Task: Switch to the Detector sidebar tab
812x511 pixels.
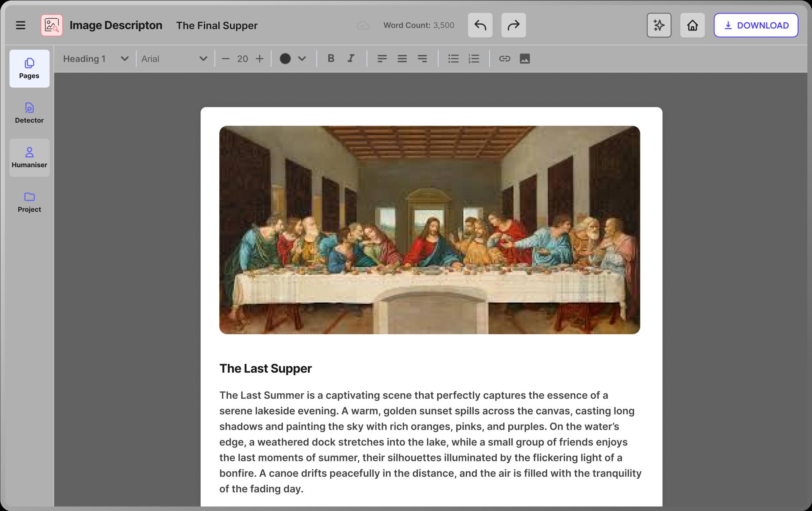Action: point(29,113)
